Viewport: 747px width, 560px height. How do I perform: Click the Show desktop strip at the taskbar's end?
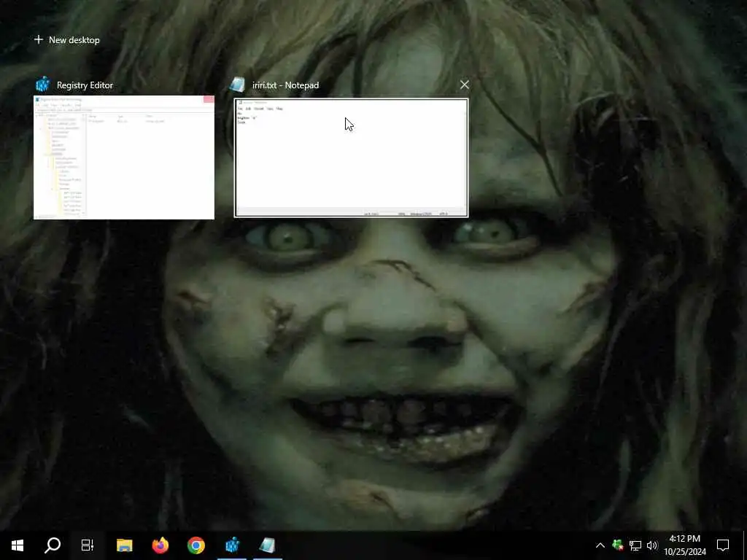point(744,545)
